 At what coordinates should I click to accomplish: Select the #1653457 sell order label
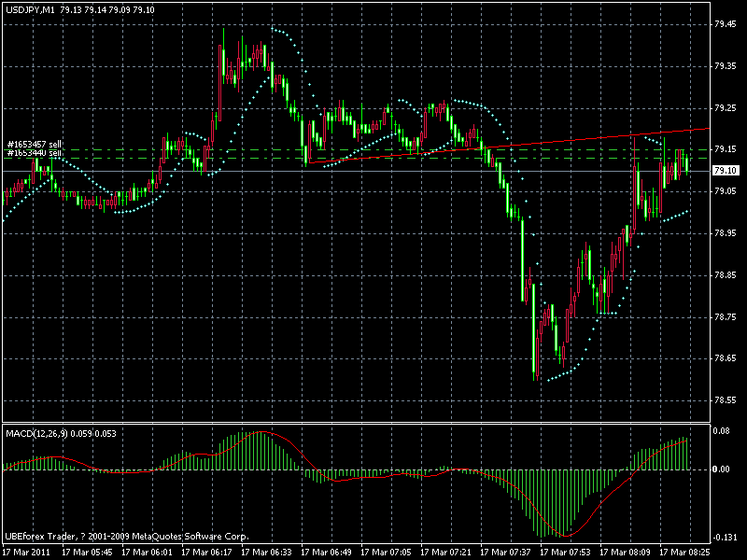tap(35, 144)
